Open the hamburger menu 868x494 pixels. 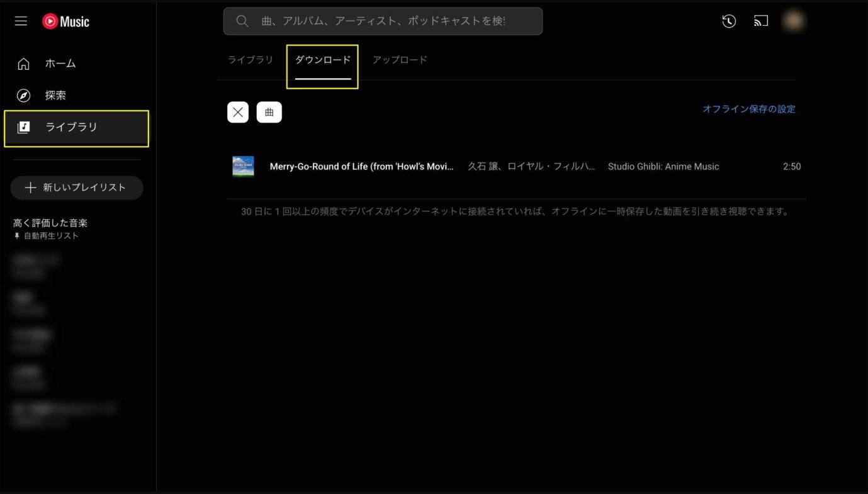point(21,21)
